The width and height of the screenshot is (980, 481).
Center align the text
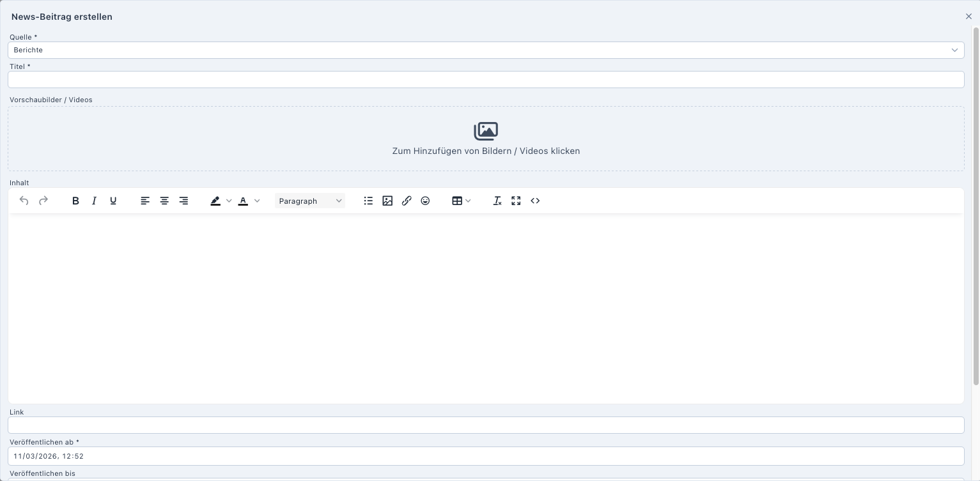[164, 201]
